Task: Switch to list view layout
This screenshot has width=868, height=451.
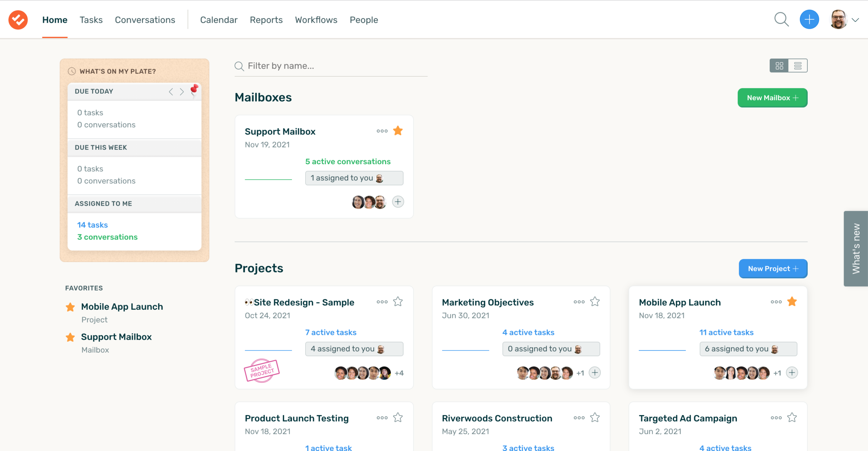Action: [x=798, y=65]
